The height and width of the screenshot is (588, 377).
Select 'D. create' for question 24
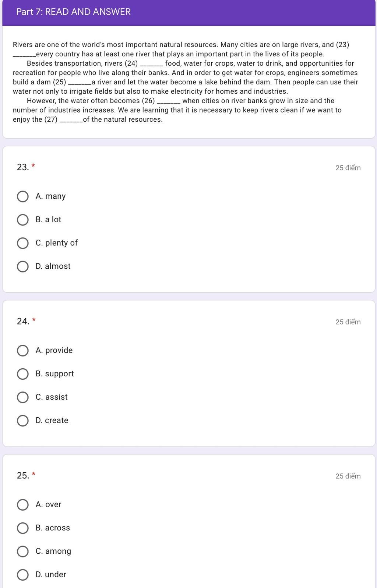23,421
